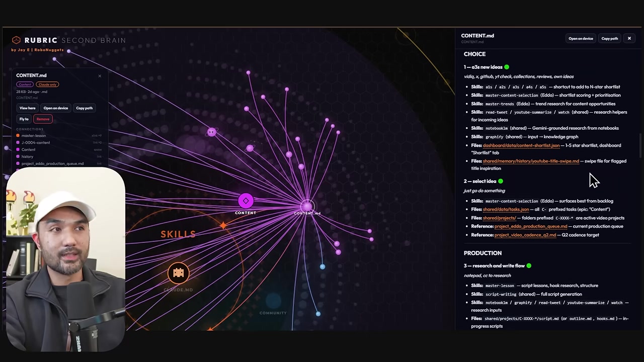Open the project_video_cadence_q2.md reference link
Screen dimensions: 644x362
tap(525, 235)
